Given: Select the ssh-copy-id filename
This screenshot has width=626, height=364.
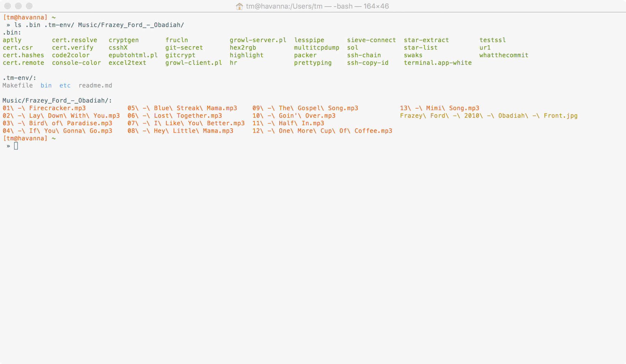Looking at the screenshot, I should click(x=368, y=63).
